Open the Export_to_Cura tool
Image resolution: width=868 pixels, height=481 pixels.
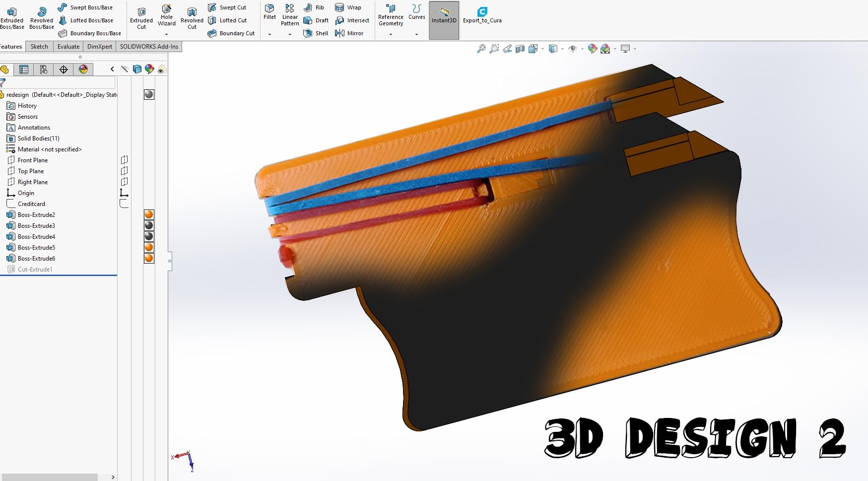482,13
